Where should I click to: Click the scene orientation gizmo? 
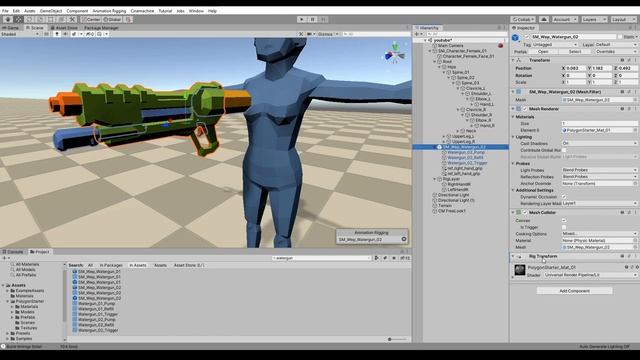coord(395,53)
